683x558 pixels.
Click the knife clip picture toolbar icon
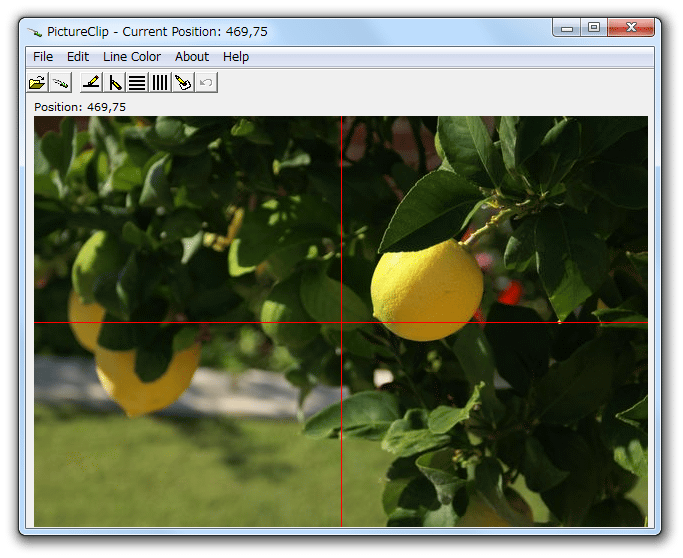click(60, 82)
